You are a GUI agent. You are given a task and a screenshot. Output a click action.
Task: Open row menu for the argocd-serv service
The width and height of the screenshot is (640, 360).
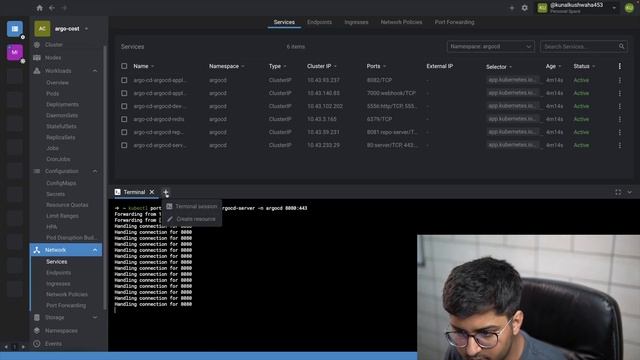(620, 145)
